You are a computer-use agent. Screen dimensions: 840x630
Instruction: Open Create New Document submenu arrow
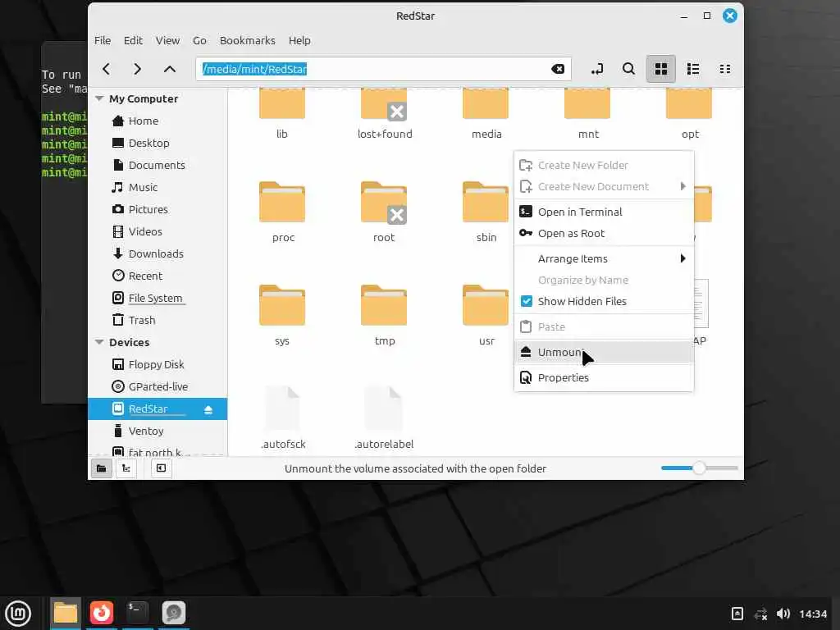(683, 186)
